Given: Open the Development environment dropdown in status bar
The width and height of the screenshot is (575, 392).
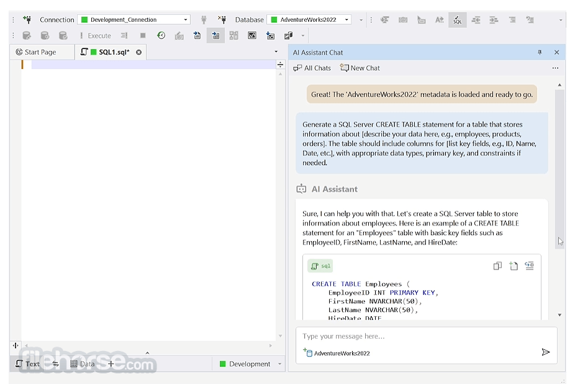Looking at the screenshot, I should point(250,364).
